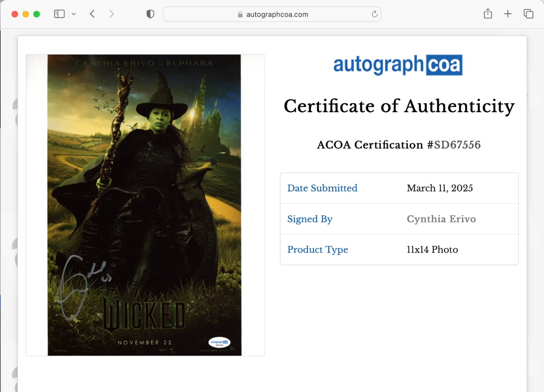Click the autographcoa sticker on the poster
This screenshot has height=392, width=544.
pos(219,342)
